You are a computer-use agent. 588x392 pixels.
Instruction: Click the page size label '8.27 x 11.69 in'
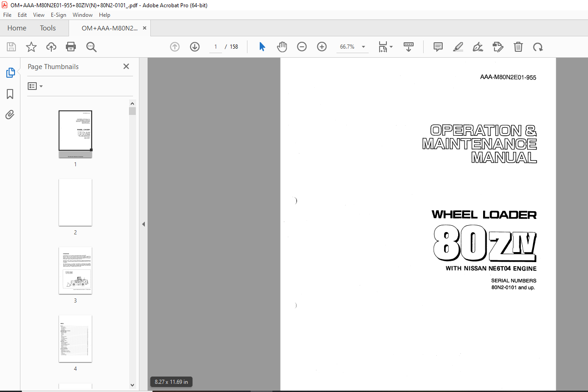(171, 382)
